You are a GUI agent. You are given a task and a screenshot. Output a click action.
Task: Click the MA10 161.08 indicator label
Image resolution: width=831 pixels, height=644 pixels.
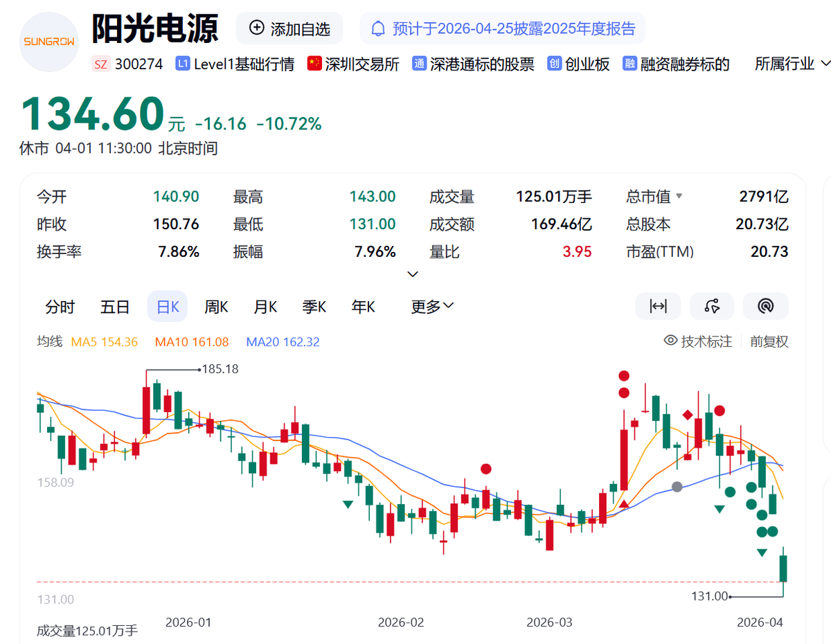(x=192, y=342)
